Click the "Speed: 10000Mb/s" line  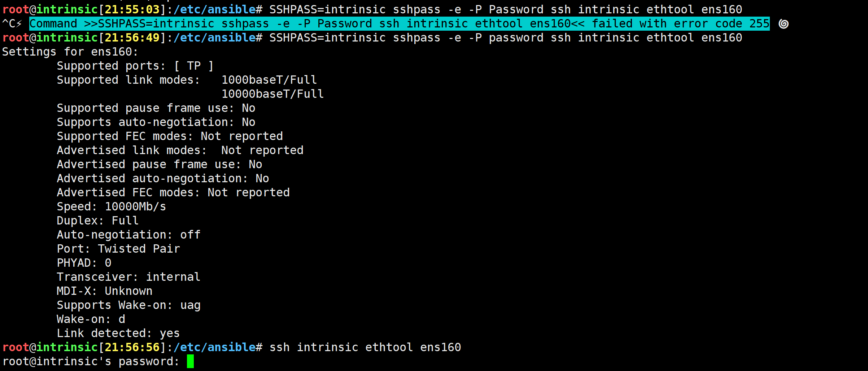click(111, 207)
